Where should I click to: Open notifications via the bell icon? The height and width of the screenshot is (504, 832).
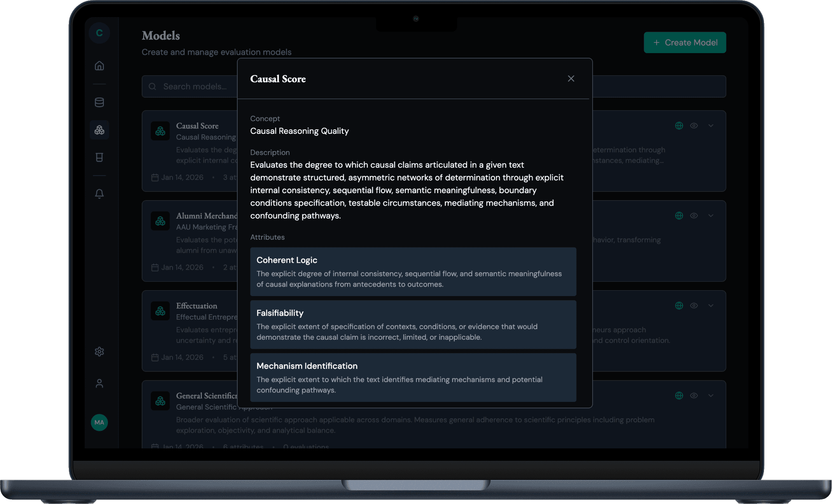[x=99, y=194]
